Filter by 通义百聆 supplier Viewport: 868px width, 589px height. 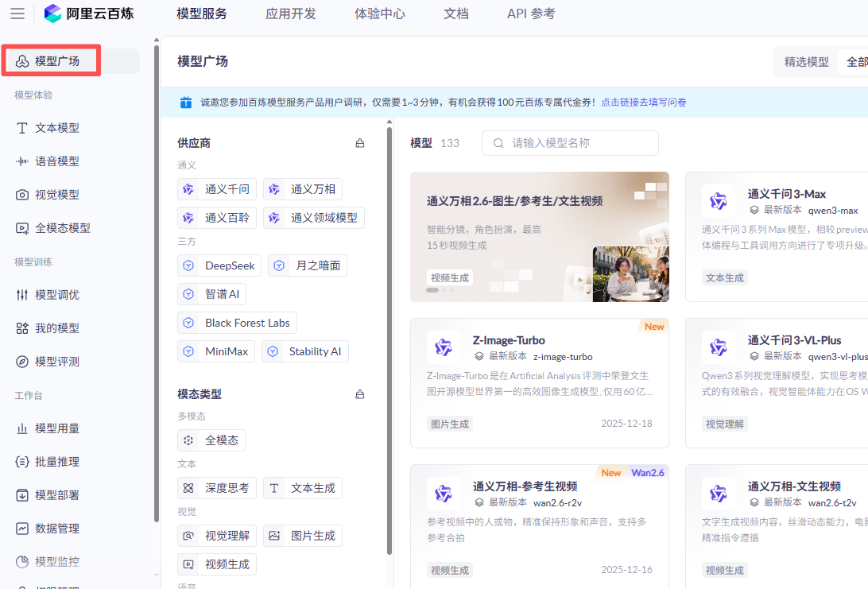point(216,218)
